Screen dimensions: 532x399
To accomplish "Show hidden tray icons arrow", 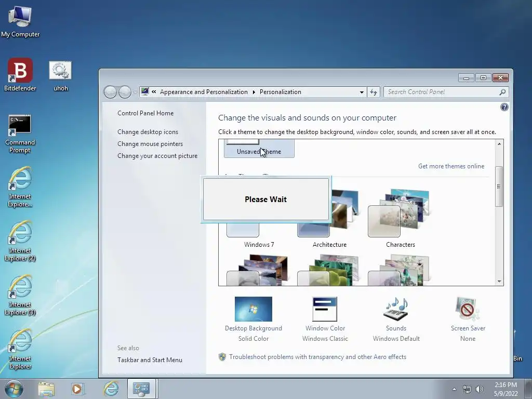I will pos(454,389).
